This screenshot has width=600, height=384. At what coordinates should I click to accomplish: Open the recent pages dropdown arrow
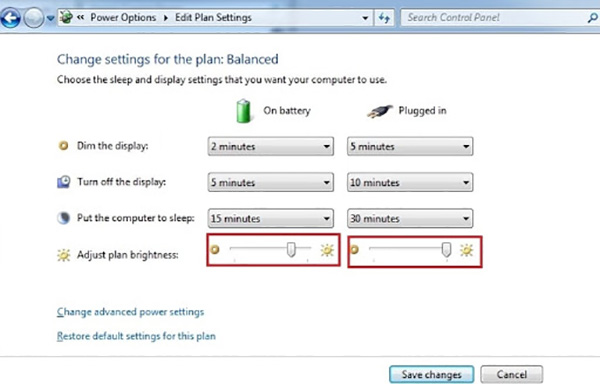point(51,18)
